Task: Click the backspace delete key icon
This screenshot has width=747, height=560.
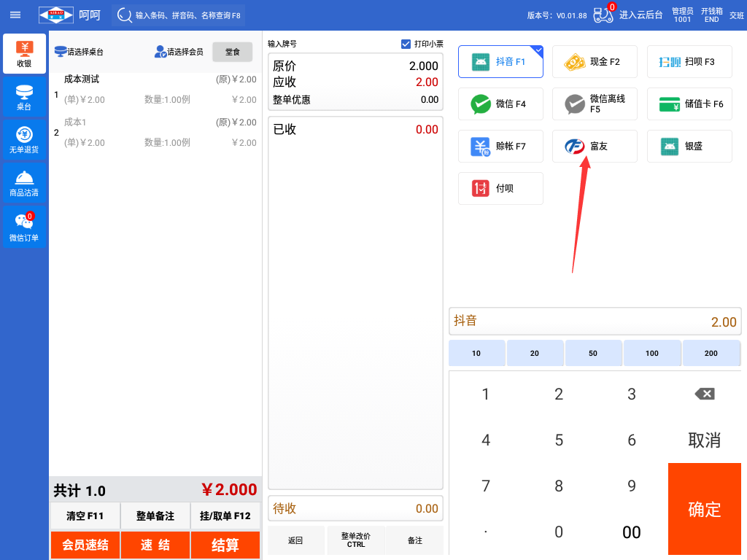Action: coord(704,394)
